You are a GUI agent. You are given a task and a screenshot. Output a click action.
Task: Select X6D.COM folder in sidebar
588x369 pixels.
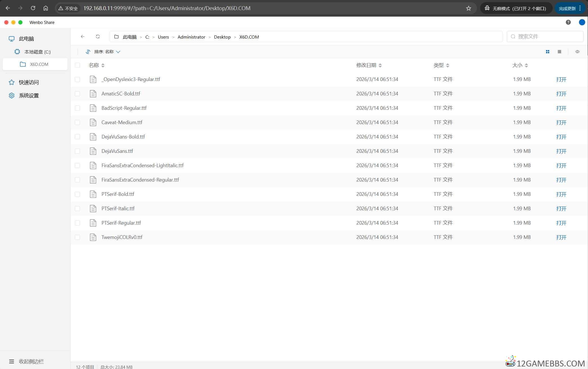tap(35, 64)
